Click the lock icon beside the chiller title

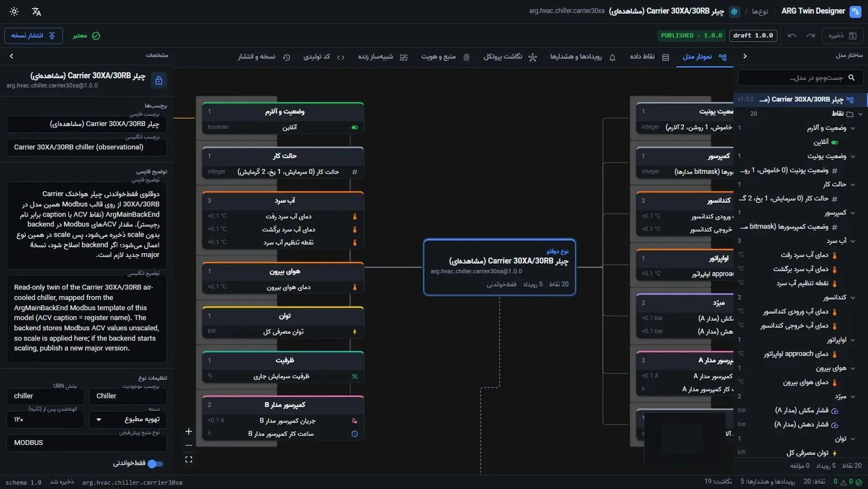159,81
